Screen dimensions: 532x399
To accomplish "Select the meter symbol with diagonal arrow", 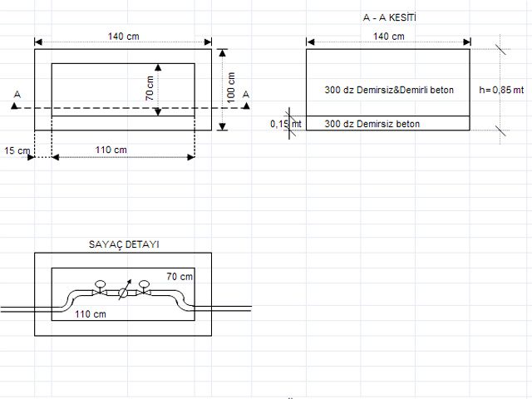I will click(x=123, y=293).
